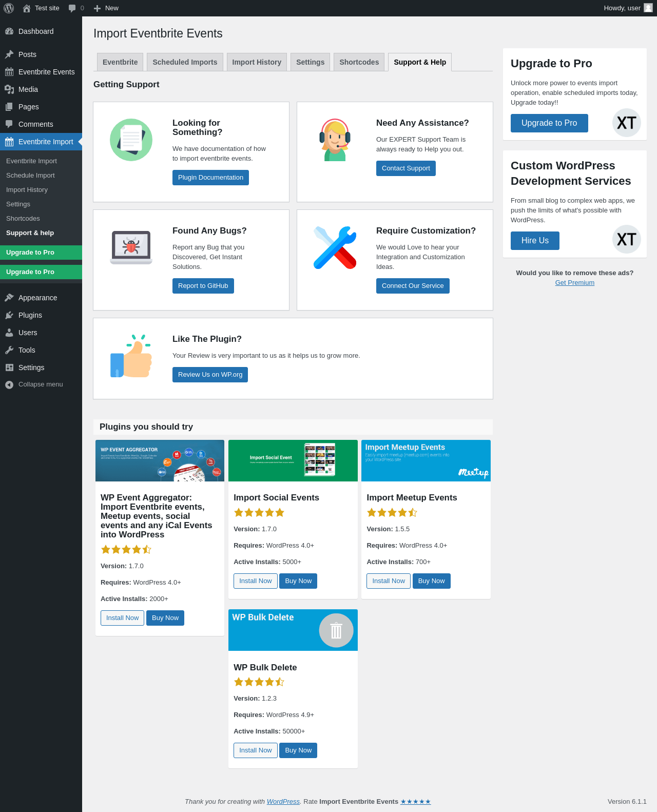Screen dimensions: 657x812
Task: Install Now for WP Bulk Delete
Action: click(x=256, y=750)
